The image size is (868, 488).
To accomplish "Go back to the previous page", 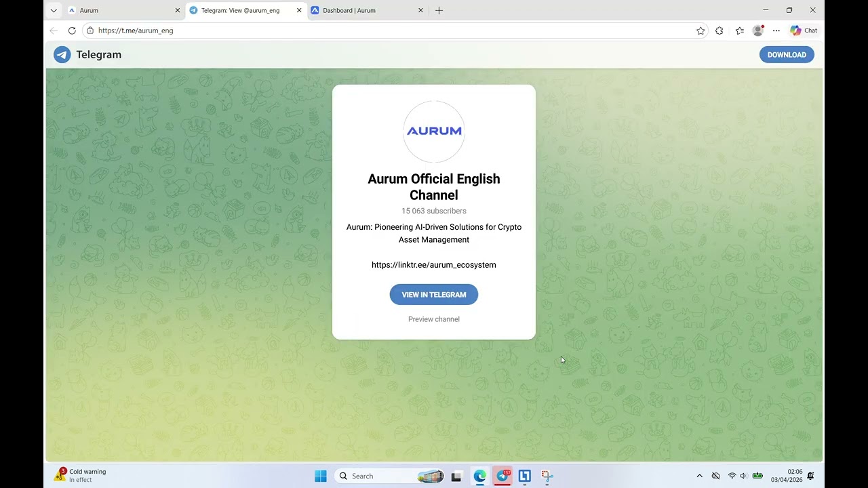I will pos(54,30).
